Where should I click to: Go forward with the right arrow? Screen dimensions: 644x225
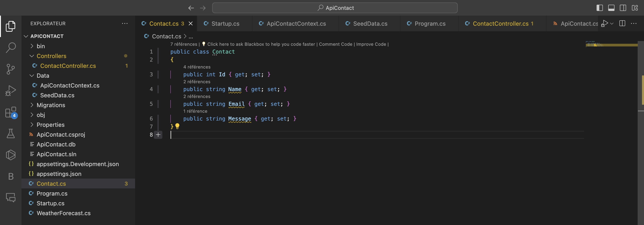point(203,8)
